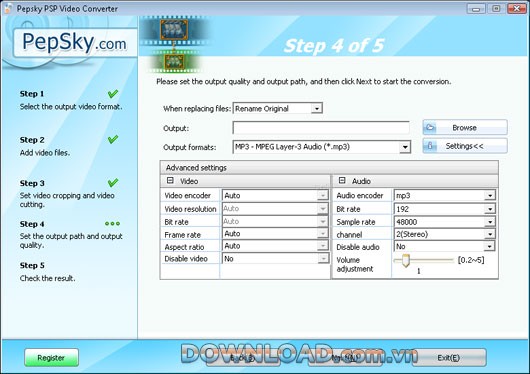Select the 'Step 5' heading
The height and width of the screenshot is (374, 530).
32,265
